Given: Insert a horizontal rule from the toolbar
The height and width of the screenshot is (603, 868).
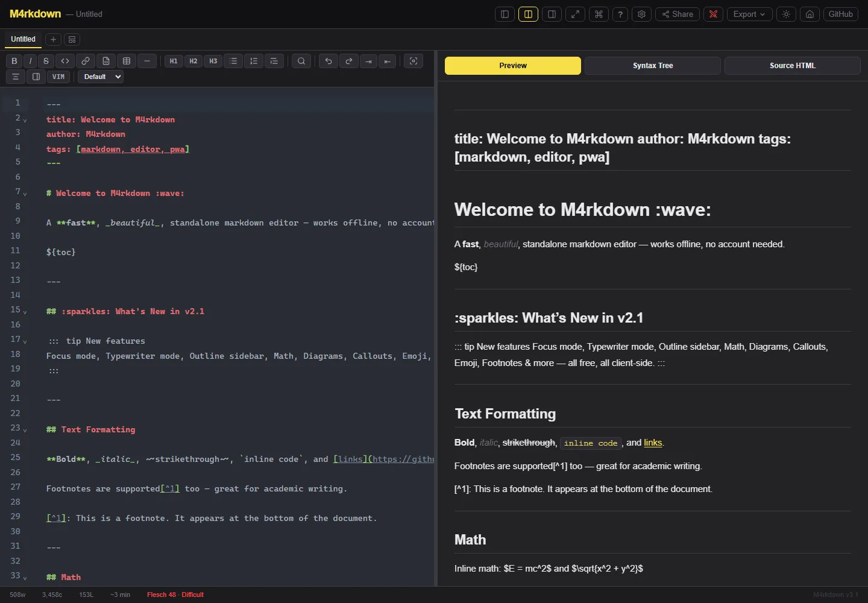Looking at the screenshot, I should pyautogui.click(x=147, y=61).
